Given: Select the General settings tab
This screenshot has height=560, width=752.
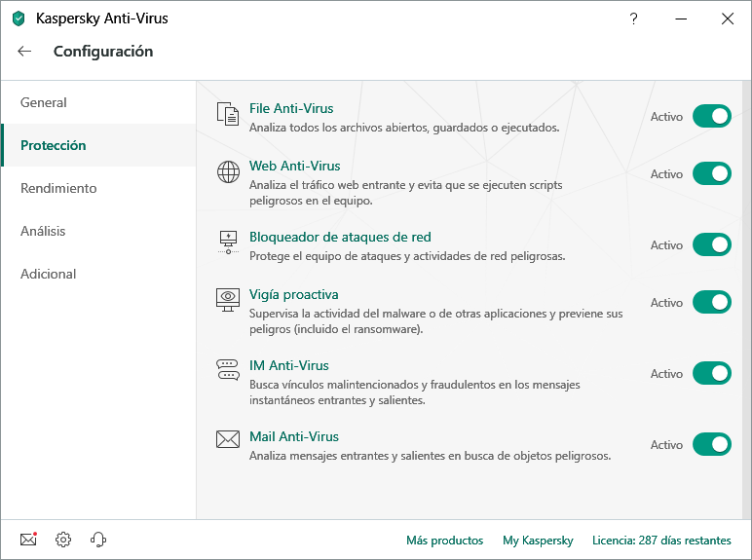Looking at the screenshot, I should pos(44,102).
